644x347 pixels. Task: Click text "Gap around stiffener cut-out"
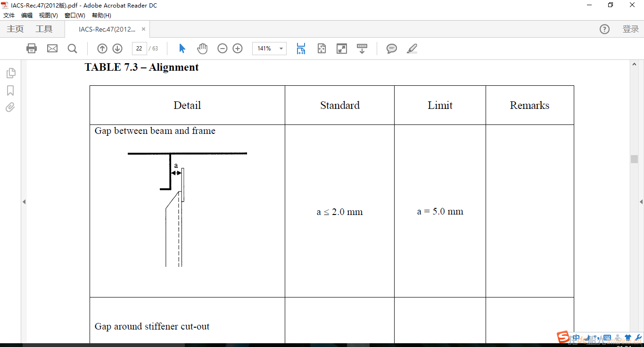click(x=152, y=326)
